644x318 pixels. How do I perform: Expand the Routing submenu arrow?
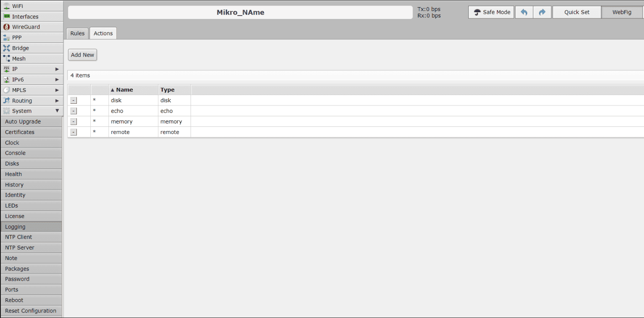(x=57, y=100)
